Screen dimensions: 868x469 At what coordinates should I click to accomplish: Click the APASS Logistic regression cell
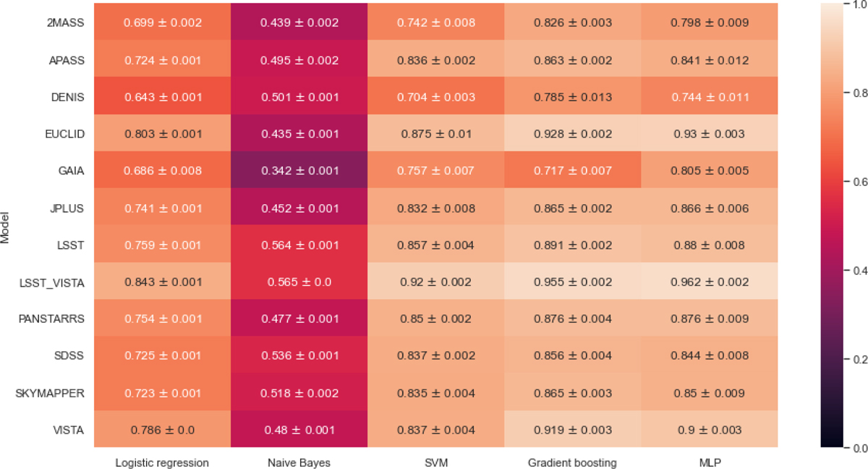(x=162, y=59)
